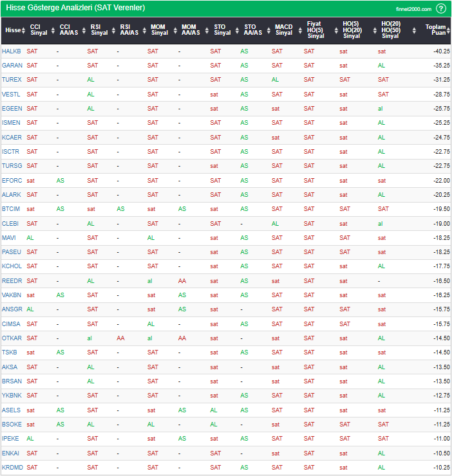The width and height of the screenshot is (452, 476).
Task: Open the finnet2000.com link
Action: click(x=413, y=9)
